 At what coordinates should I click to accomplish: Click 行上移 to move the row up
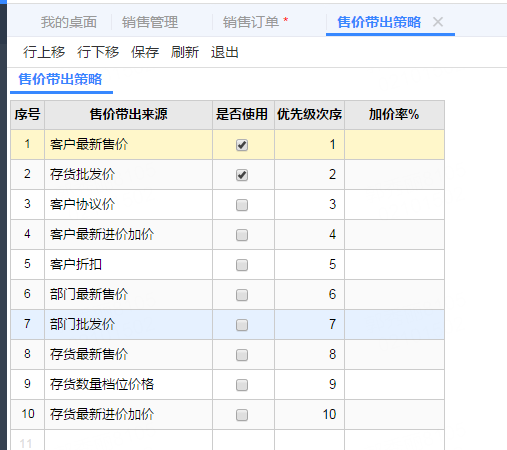[44, 52]
